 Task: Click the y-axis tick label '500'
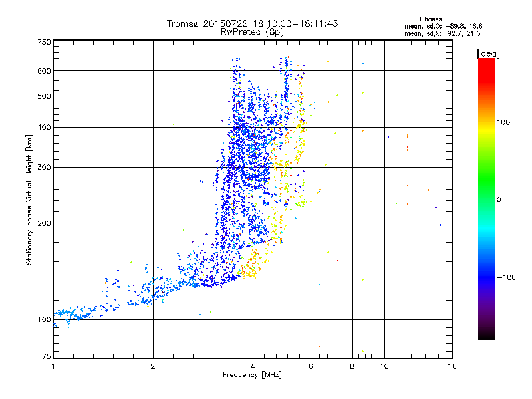pyautogui.click(x=44, y=96)
